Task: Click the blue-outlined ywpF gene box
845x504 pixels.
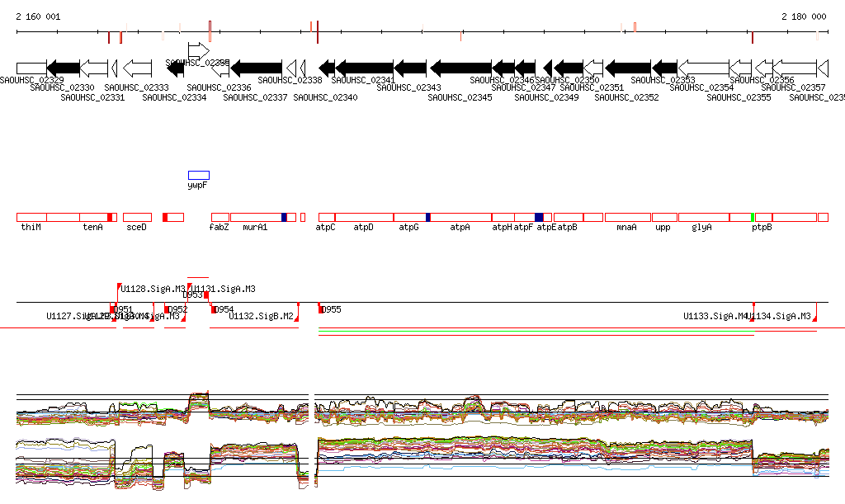Action: click(x=199, y=175)
